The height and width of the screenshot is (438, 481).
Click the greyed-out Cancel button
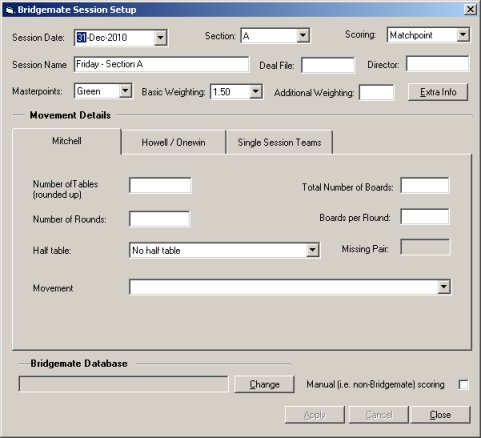pyautogui.click(x=379, y=415)
